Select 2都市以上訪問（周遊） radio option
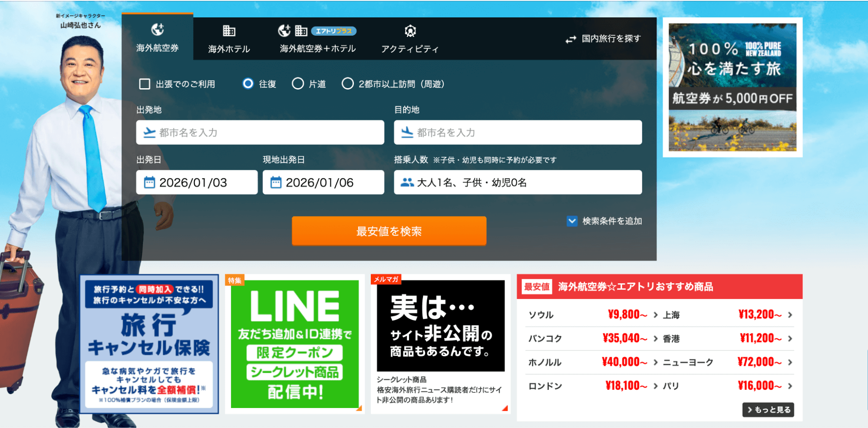The height and width of the screenshot is (428, 868). coord(347,83)
